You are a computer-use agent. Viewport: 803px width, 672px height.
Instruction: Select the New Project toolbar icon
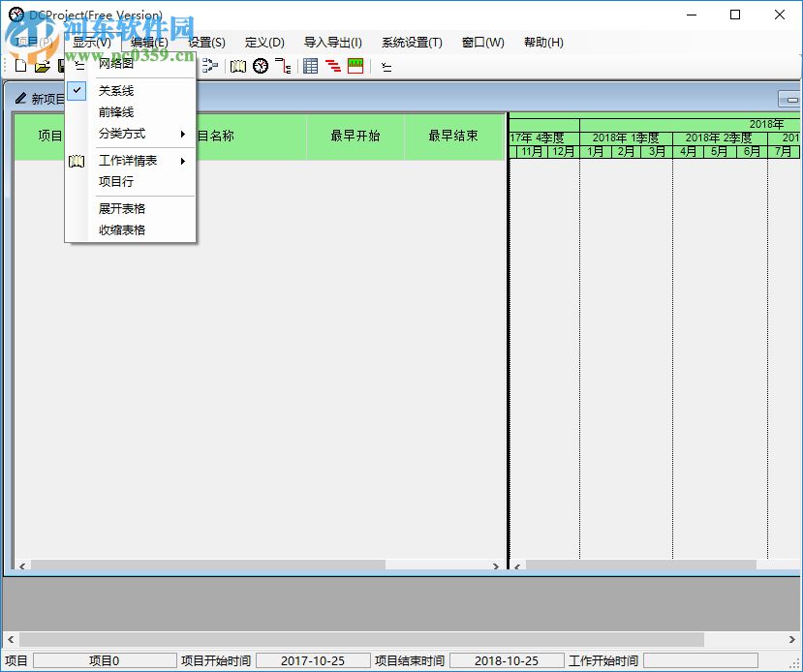tap(19, 65)
